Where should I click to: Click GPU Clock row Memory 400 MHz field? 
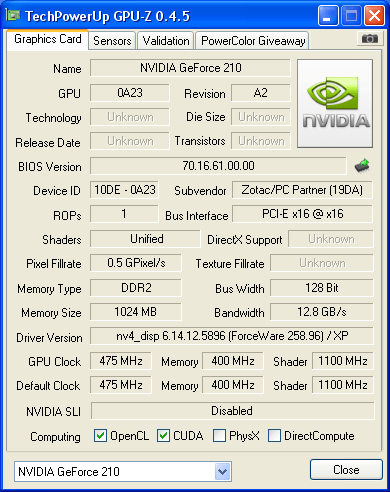(233, 361)
